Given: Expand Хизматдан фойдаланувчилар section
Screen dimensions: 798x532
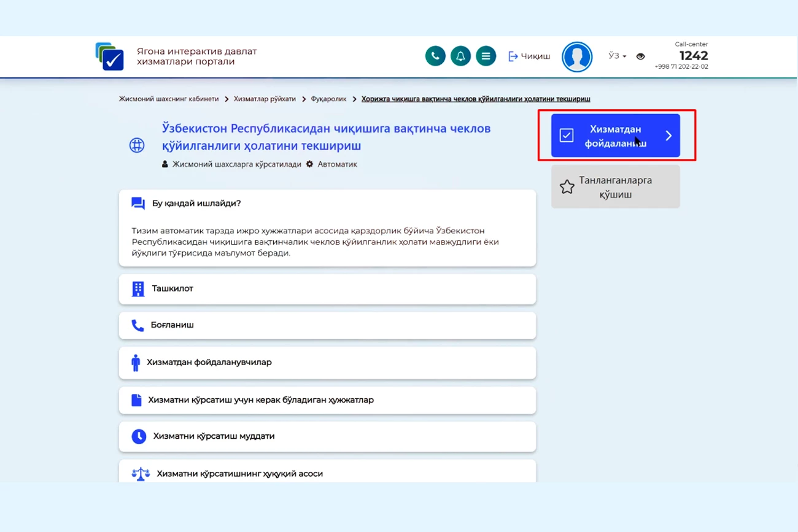Looking at the screenshot, I should [x=327, y=363].
